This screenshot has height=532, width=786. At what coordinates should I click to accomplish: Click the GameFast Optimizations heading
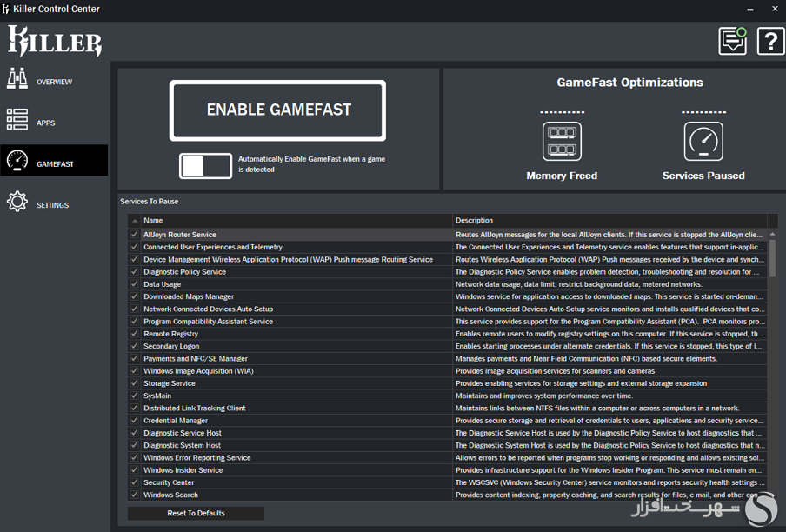coord(630,83)
